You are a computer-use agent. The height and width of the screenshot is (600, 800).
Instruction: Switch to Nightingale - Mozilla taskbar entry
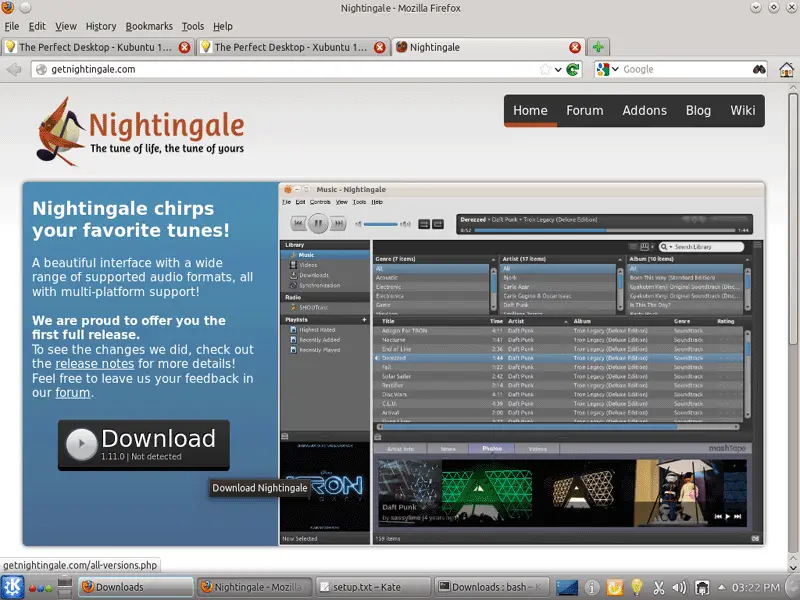tap(254, 587)
